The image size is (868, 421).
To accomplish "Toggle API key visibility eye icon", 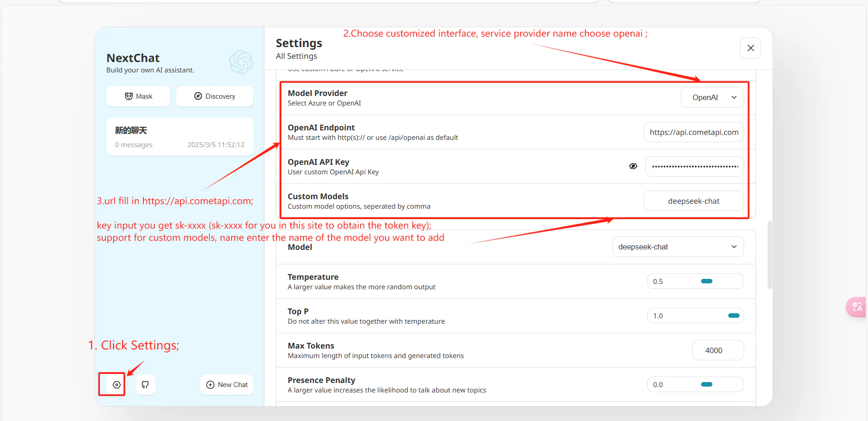I will pyautogui.click(x=633, y=166).
